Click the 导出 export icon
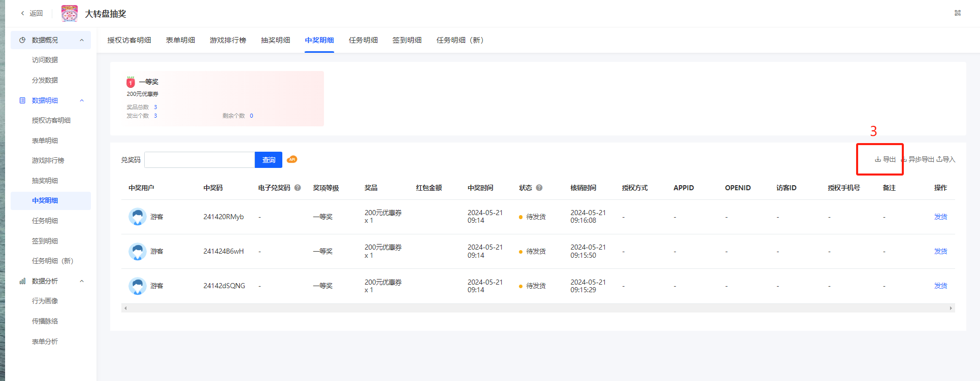Viewport: 980px width, 381px height. point(878,159)
